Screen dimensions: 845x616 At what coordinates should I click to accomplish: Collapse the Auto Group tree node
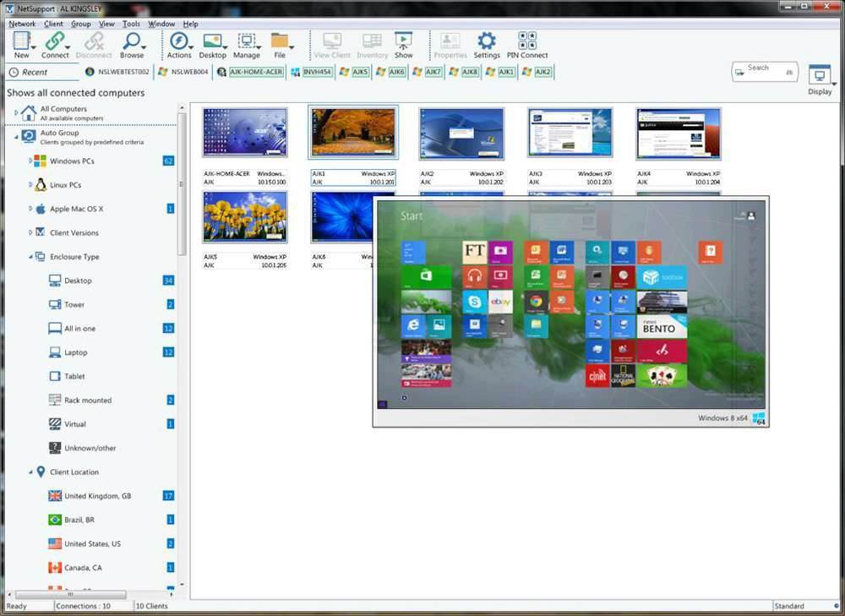[16, 137]
